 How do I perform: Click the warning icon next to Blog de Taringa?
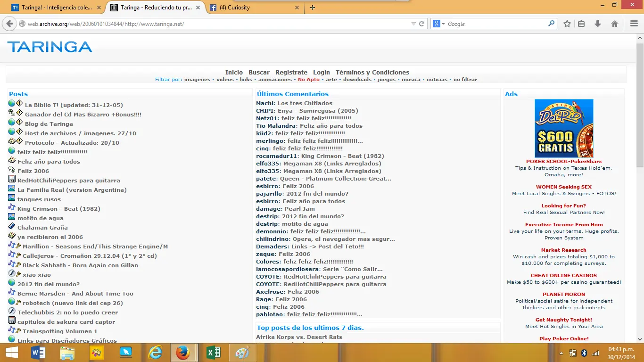point(19,122)
